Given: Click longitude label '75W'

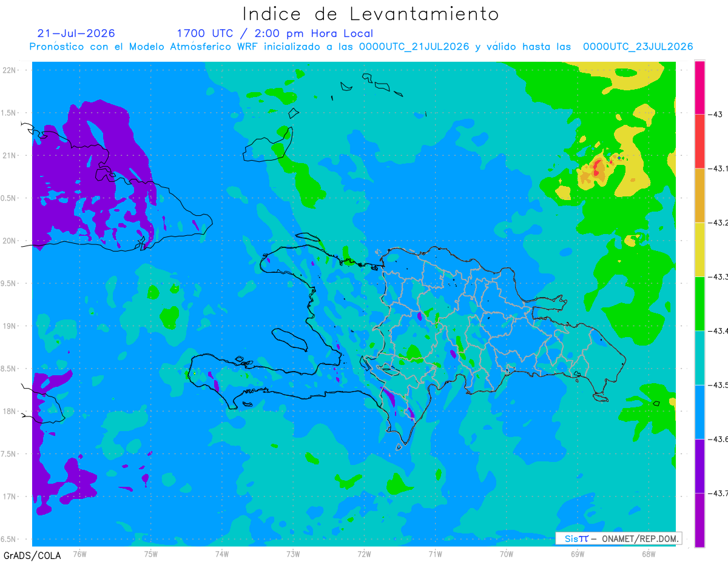Looking at the screenshot, I should tap(150, 554).
